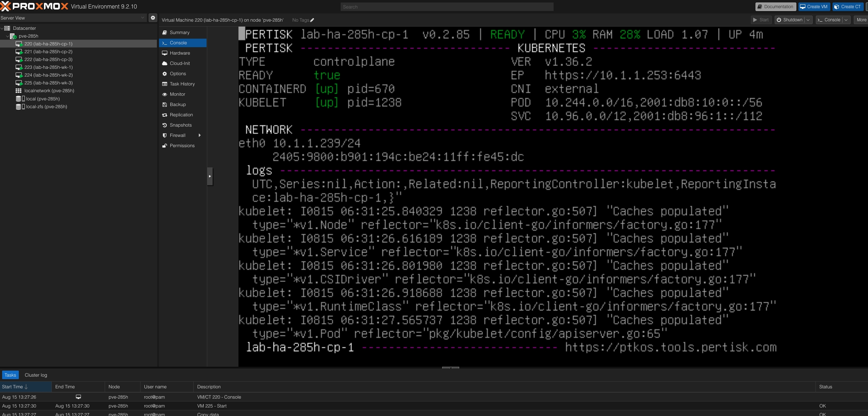Click the Backup floppy disk icon
The height and width of the screenshot is (416, 868).
click(165, 105)
